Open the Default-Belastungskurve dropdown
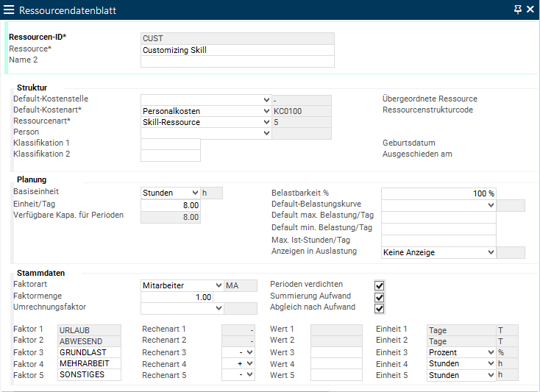This screenshot has height=392, width=540. click(x=491, y=205)
